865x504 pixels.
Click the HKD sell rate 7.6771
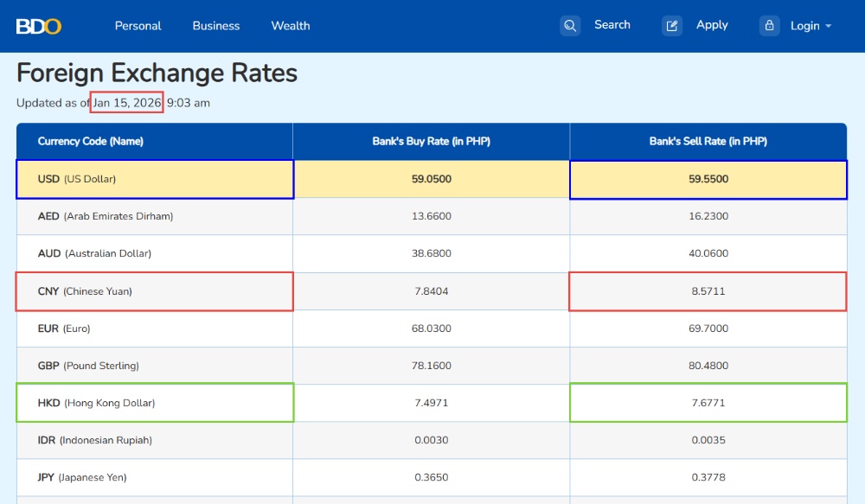point(708,403)
